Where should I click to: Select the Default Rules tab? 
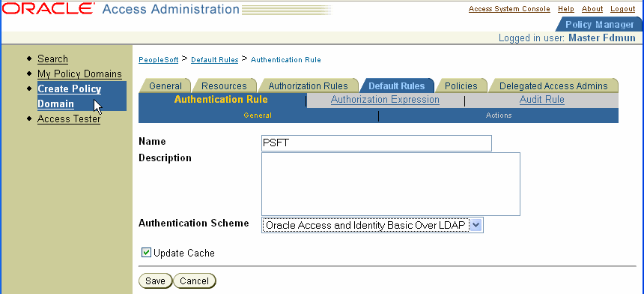coord(397,86)
